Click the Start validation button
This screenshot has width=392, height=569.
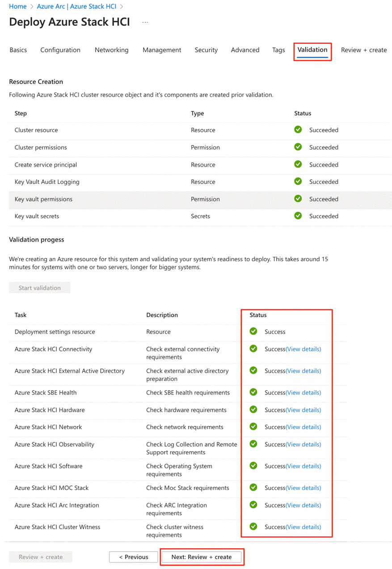40,288
